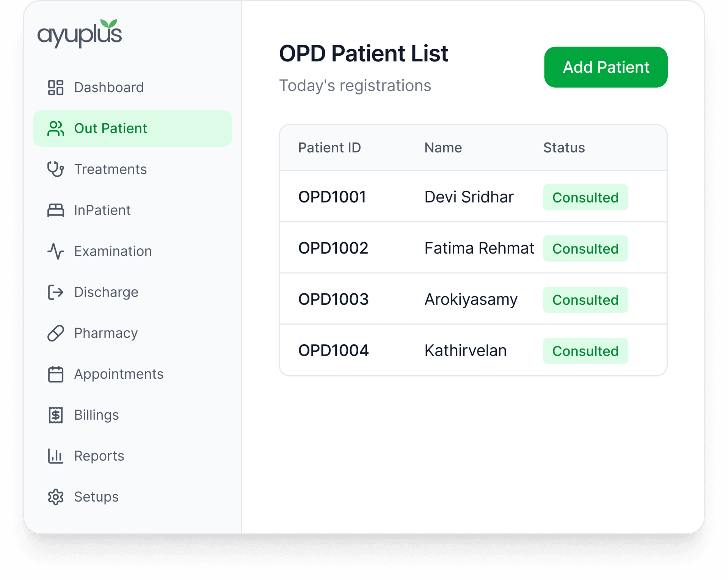The height and width of the screenshot is (580, 728).
Task: Navigate to the Reports menu item
Action: (x=99, y=456)
